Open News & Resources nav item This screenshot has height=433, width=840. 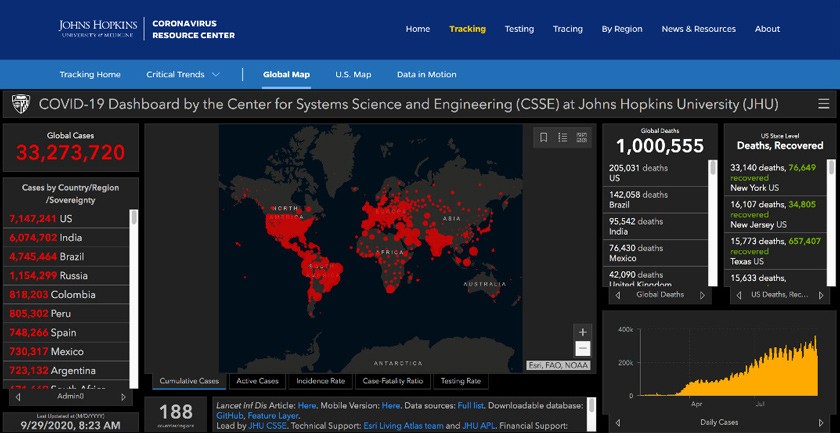tap(699, 29)
